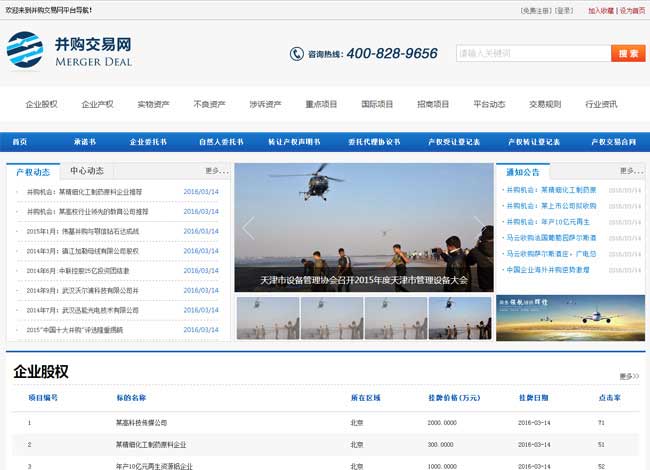Go to 首页 in blue navigation bar
Image resolution: width=650 pixels, height=470 pixels.
pos(19,142)
